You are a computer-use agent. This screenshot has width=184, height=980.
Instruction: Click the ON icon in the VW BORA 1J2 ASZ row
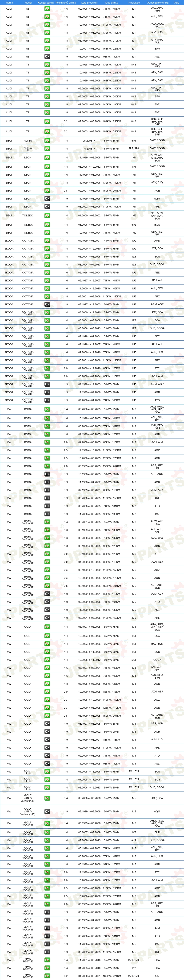coord(47,514)
